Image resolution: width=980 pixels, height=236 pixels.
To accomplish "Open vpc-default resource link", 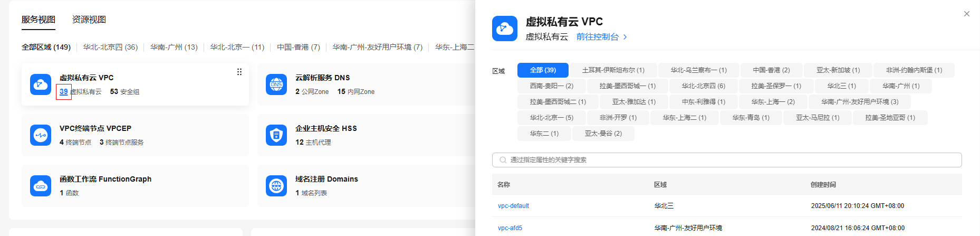I will coord(513,206).
